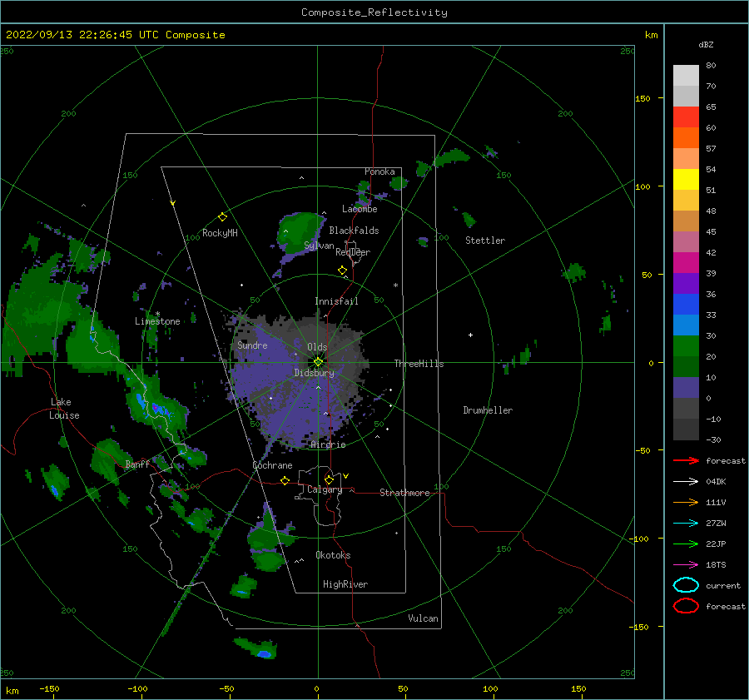Click the magenta echo core north of Banff
Viewport: 749px width, 700px height.
coord(155,409)
